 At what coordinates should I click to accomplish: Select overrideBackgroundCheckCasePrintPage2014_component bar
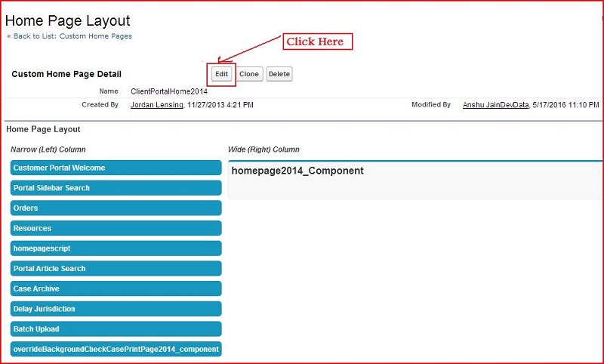click(x=116, y=349)
